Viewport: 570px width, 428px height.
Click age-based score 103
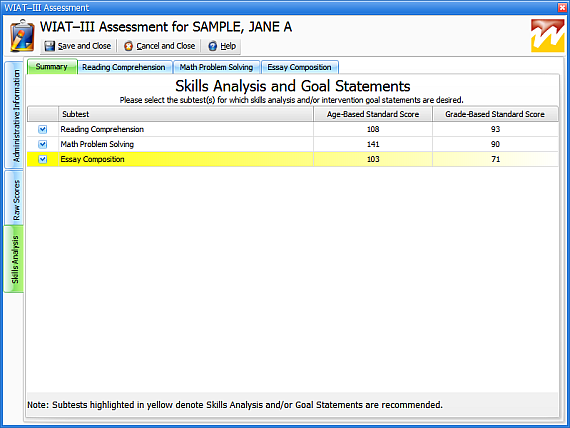pyautogui.click(x=373, y=159)
